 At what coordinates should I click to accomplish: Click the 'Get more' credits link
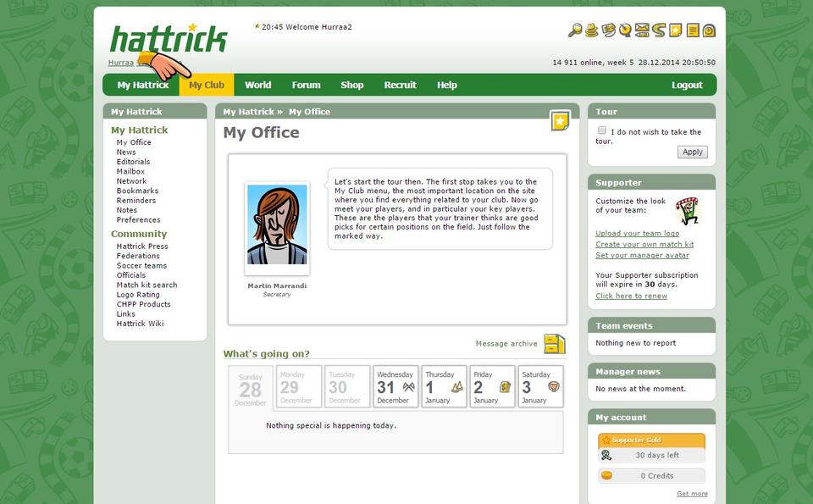[x=692, y=494]
